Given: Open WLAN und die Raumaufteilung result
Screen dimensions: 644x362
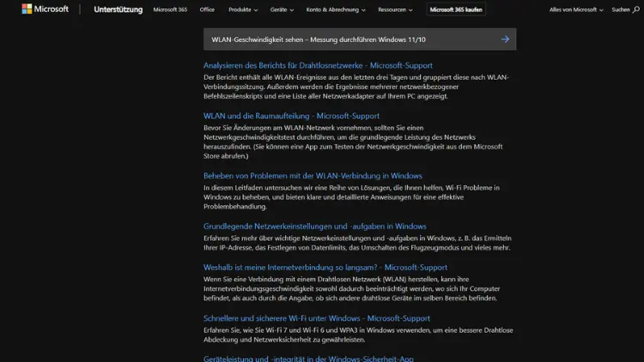Looking at the screenshot, I should [291, 116].
